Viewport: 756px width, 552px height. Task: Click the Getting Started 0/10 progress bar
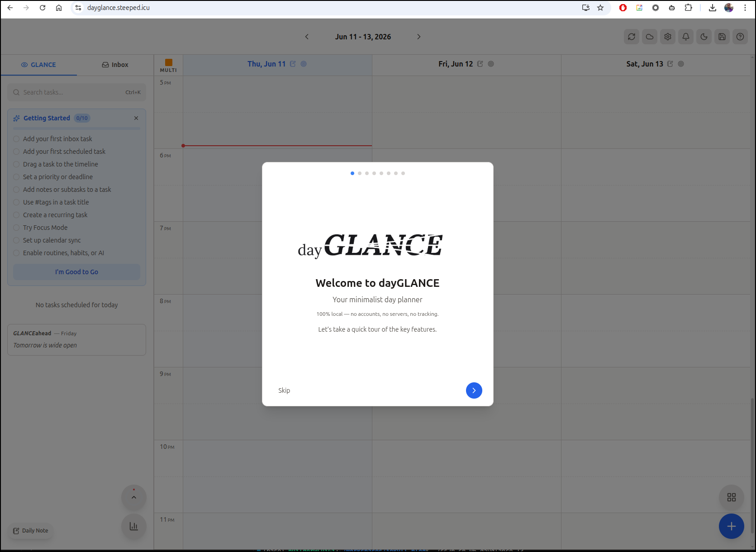point(76,128)
